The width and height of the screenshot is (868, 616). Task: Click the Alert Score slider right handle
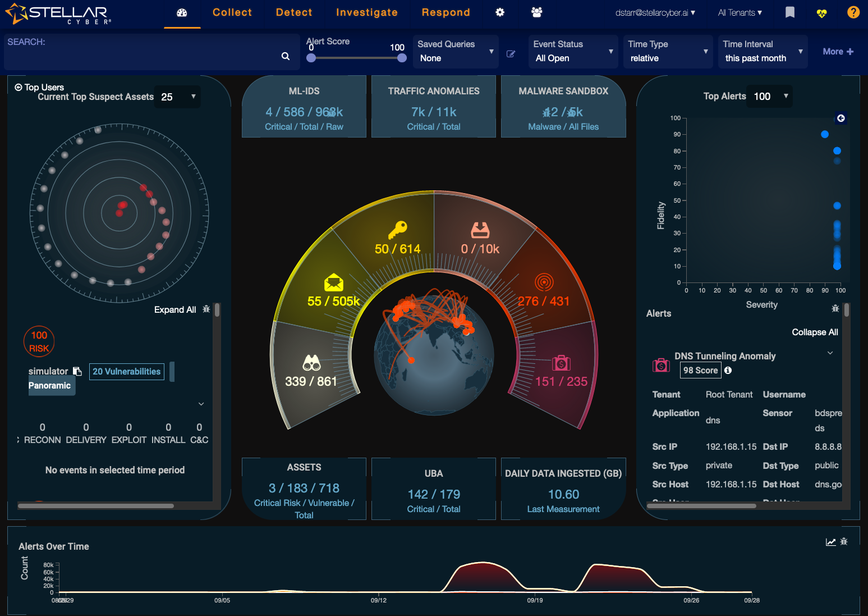pos(402,58)
